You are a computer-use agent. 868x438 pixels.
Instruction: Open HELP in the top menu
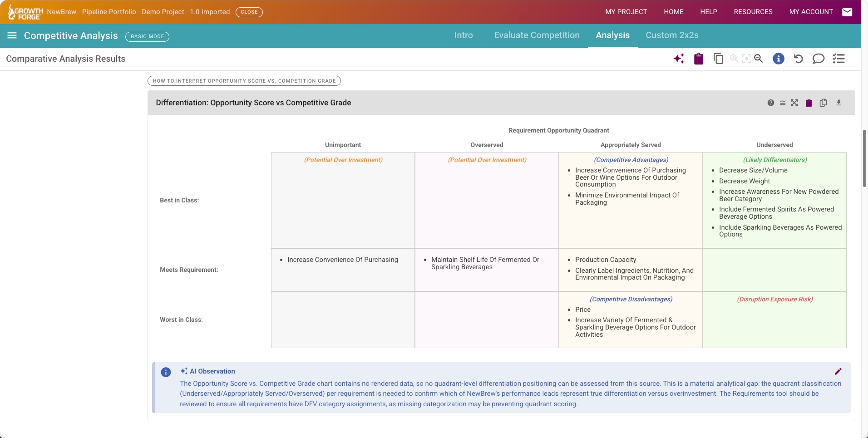click(x=709, y=12)
